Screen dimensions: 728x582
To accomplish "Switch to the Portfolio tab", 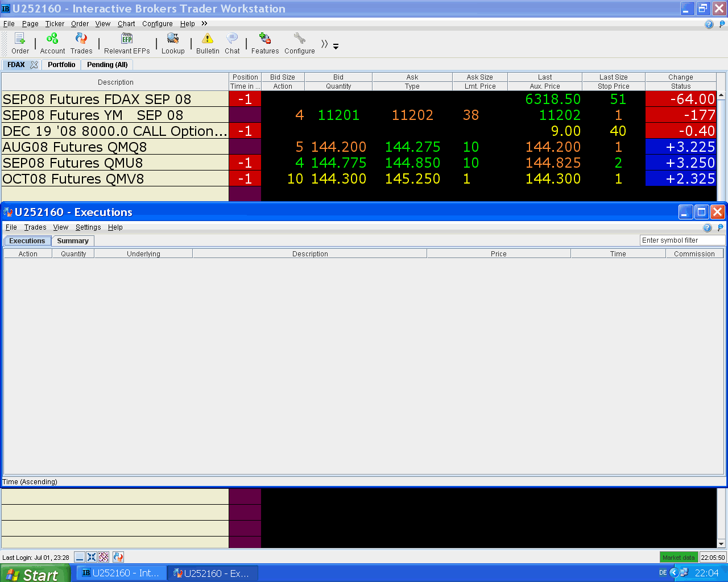I will (61, 65).
